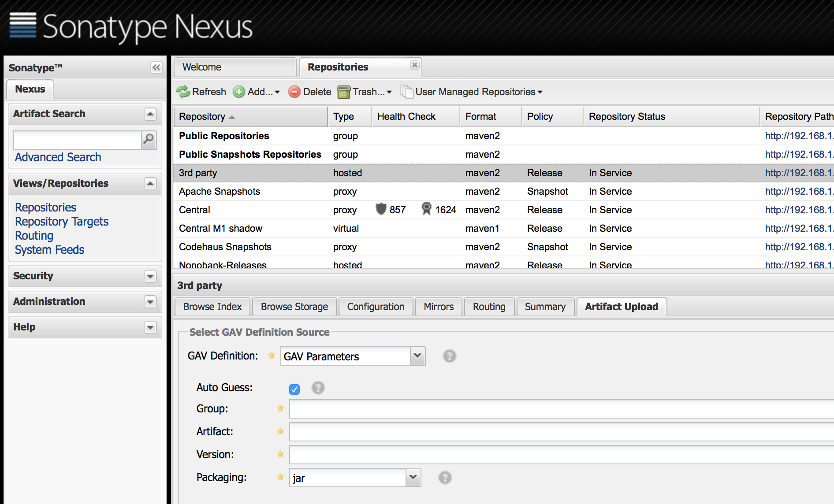Viewport: 834px width, 504px height.
Task: Select the 3rd party repository row
Action: (503, 173)
